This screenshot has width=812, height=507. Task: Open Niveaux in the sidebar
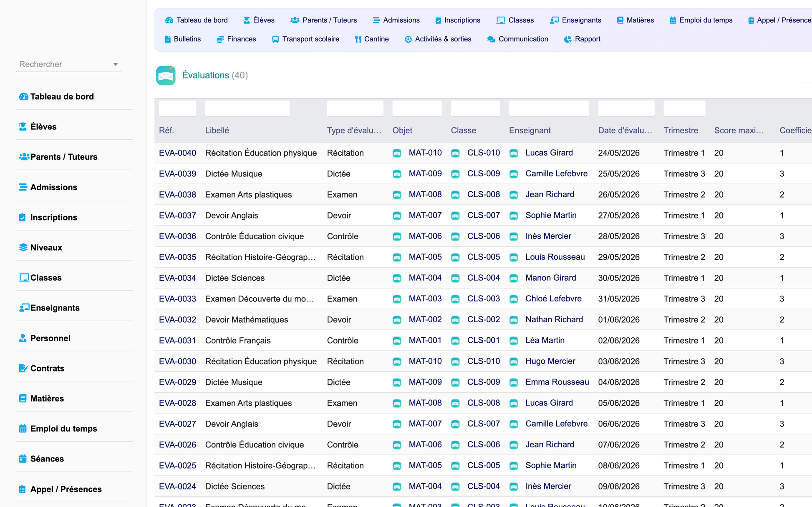[46, 248]
